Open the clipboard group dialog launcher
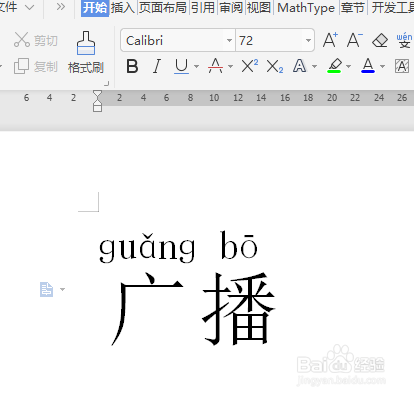This screenshot has height=398, width=414. coord(106,83)
